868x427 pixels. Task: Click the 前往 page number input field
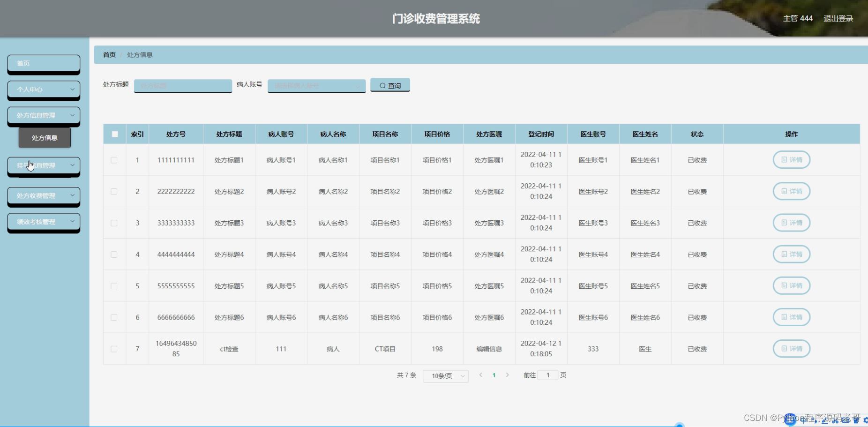coord(547,375)
